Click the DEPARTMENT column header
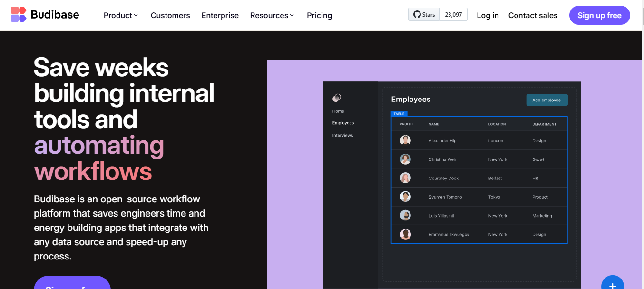 (x=544, y=124)
